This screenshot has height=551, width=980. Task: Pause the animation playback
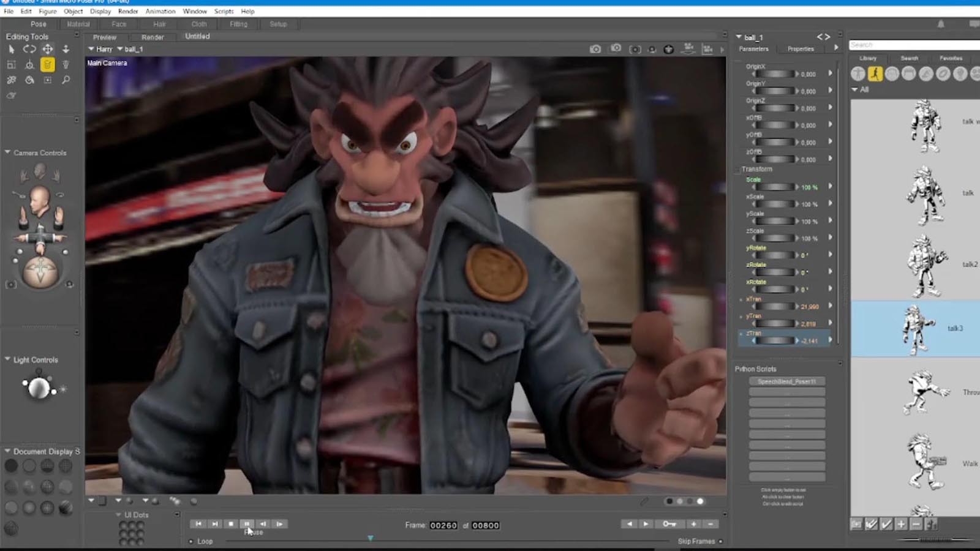tap(247, 524)
